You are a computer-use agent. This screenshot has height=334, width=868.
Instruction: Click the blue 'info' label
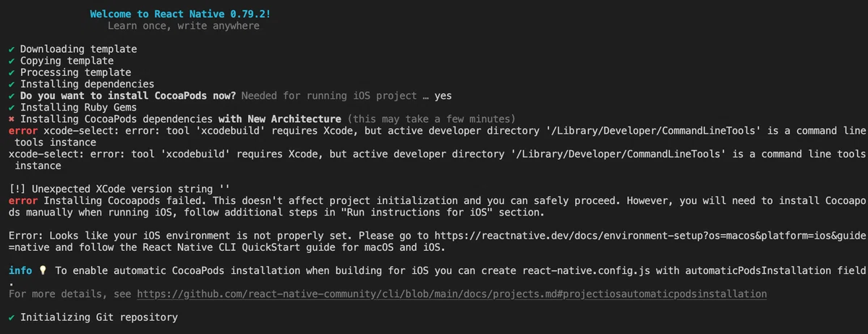[20, 270]
